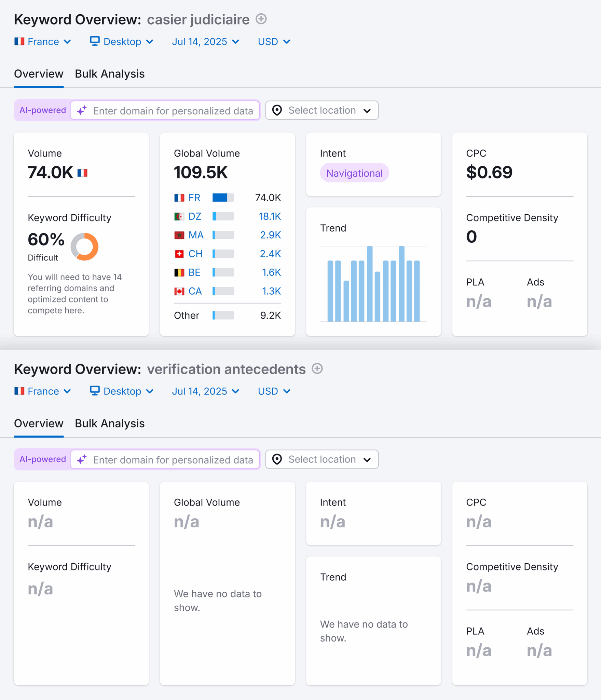
Task: Click 1.6K volume link for BE
Action: (271, 272)
